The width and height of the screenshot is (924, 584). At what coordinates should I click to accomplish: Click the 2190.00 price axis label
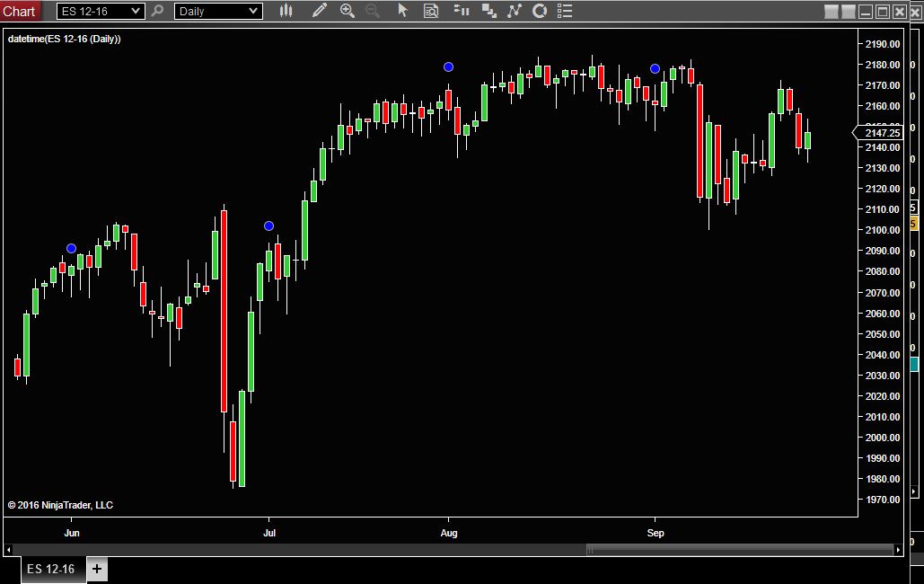pyautogui.click(x=882, y=44)
